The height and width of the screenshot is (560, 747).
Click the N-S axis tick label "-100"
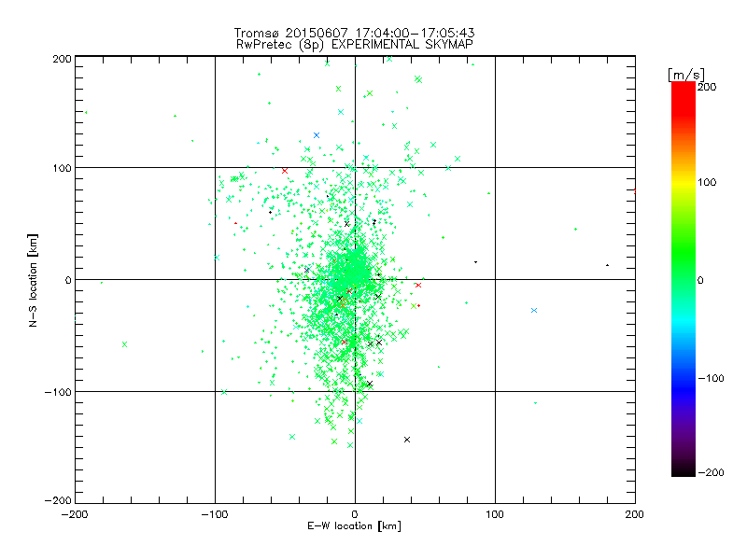(x=58, y=392)
